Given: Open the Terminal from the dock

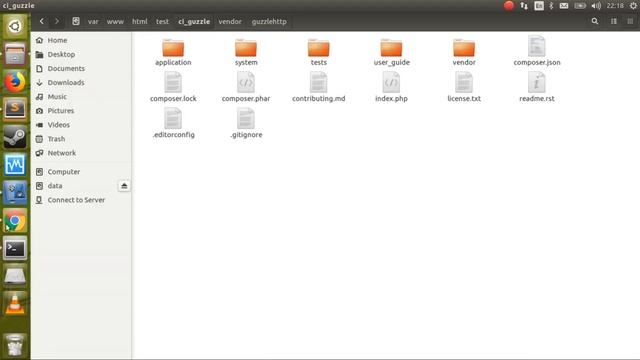Looking at the screenshot, I should 15,249.
